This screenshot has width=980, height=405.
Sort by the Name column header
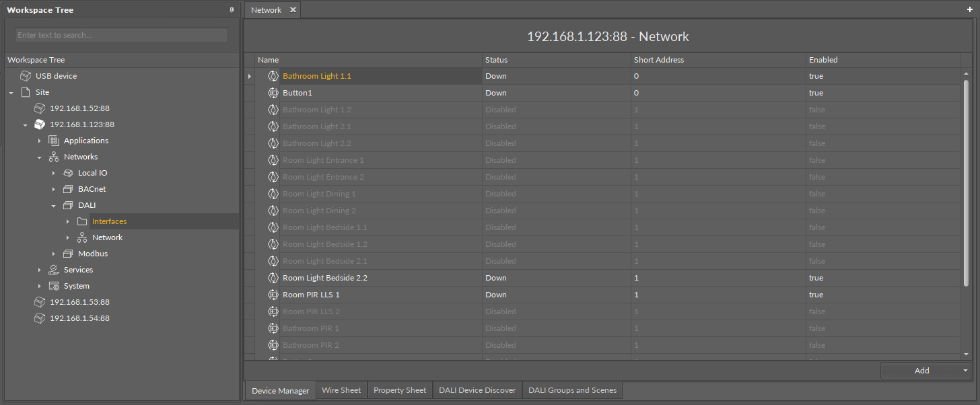click(x=368, y=60)
